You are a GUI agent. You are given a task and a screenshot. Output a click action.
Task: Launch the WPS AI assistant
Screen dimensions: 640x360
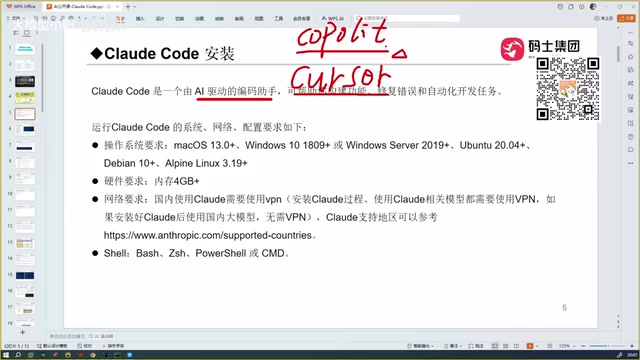(332, 19)
